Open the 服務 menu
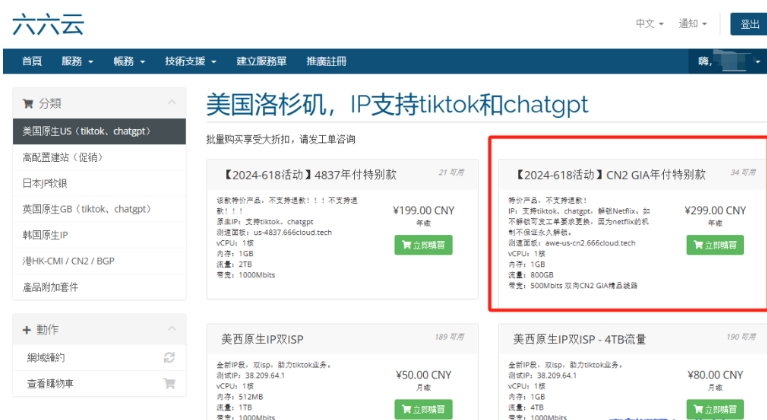767x420 pixels. coord(77,61)
